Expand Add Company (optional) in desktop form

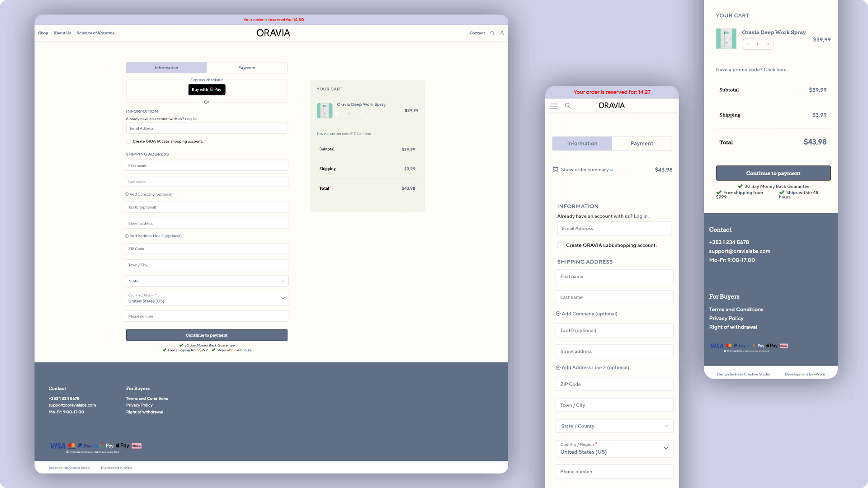149,194
